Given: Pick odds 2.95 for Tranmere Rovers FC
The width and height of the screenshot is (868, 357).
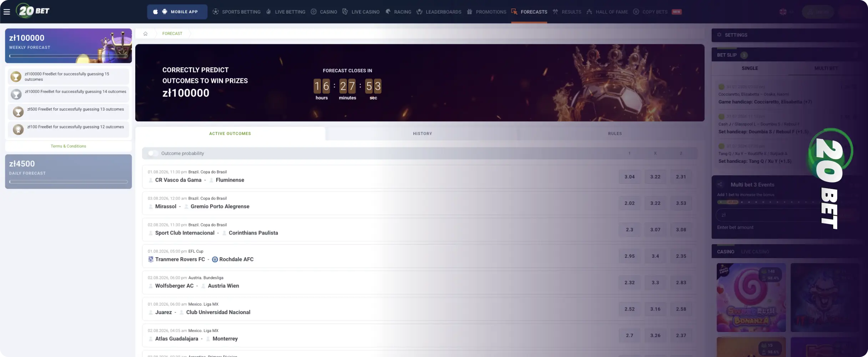Looking at the screenshot, I should click(x=630, y=256).
